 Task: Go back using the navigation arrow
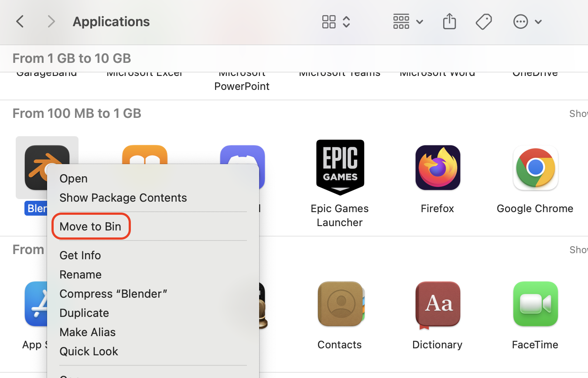coord(20,21)
